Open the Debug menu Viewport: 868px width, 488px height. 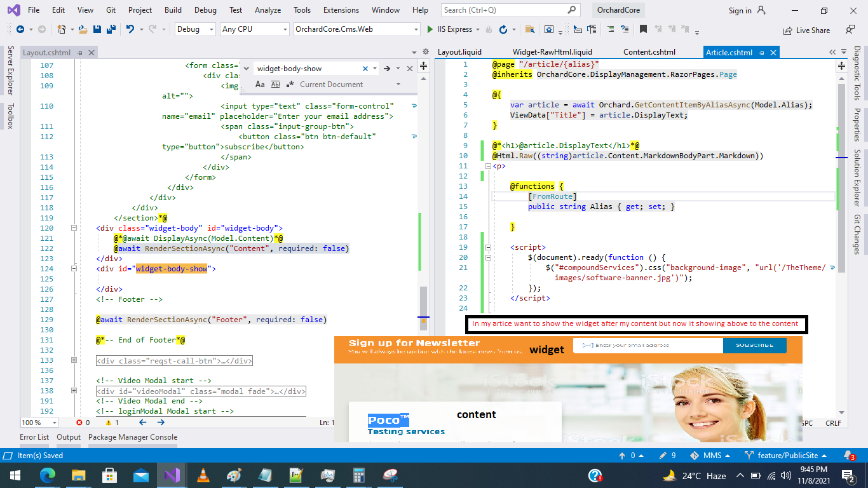tap(205, 10)
